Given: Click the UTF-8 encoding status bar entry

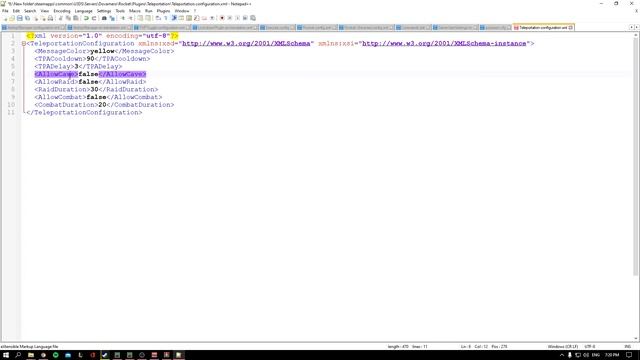Looking at the screenshot, I should (x=590, y=347).
